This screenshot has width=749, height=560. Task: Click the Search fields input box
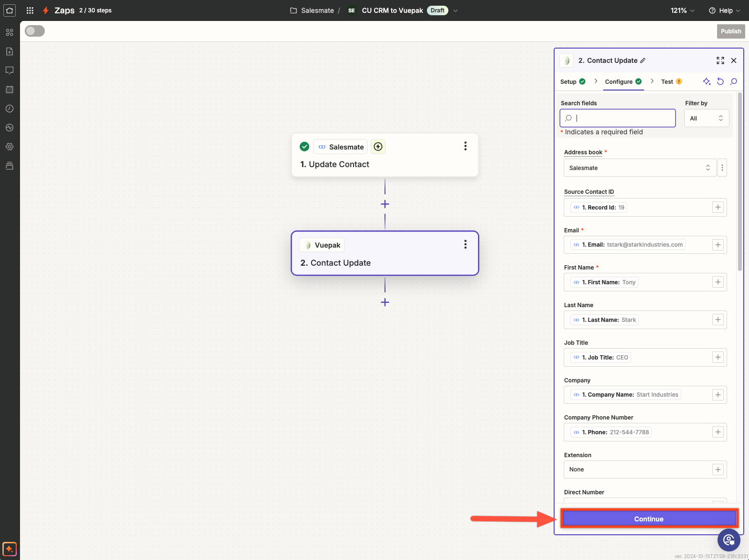617,118
